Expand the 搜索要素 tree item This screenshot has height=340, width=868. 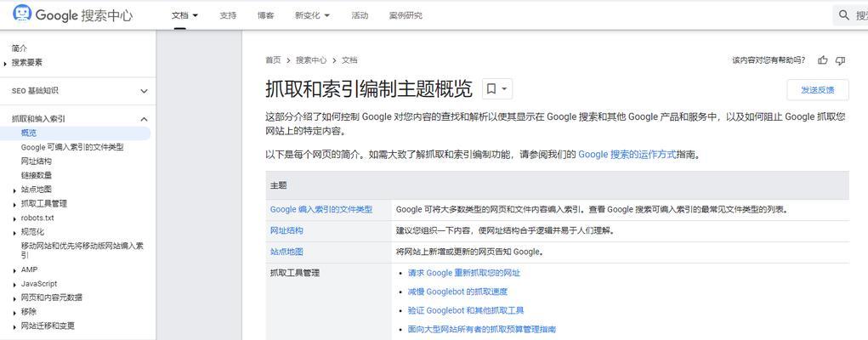(x=6, y=64)
